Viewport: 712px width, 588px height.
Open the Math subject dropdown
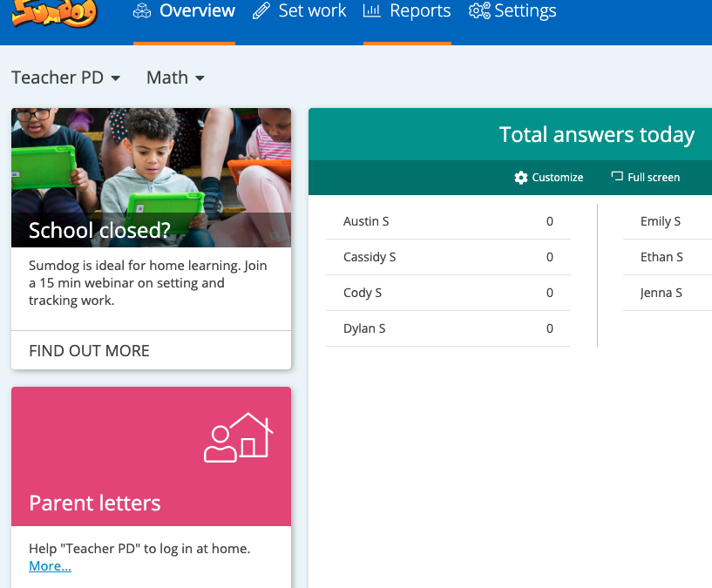coord(175,78)
